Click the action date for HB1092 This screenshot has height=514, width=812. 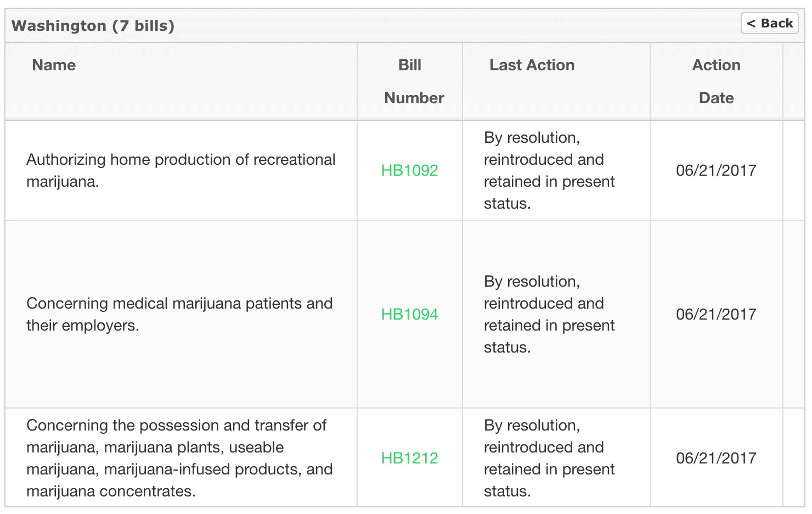(x=716, y=170)
